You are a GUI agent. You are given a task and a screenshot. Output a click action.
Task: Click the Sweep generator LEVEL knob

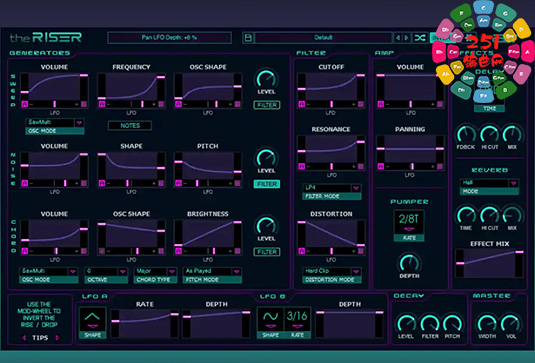coord(266,79)
